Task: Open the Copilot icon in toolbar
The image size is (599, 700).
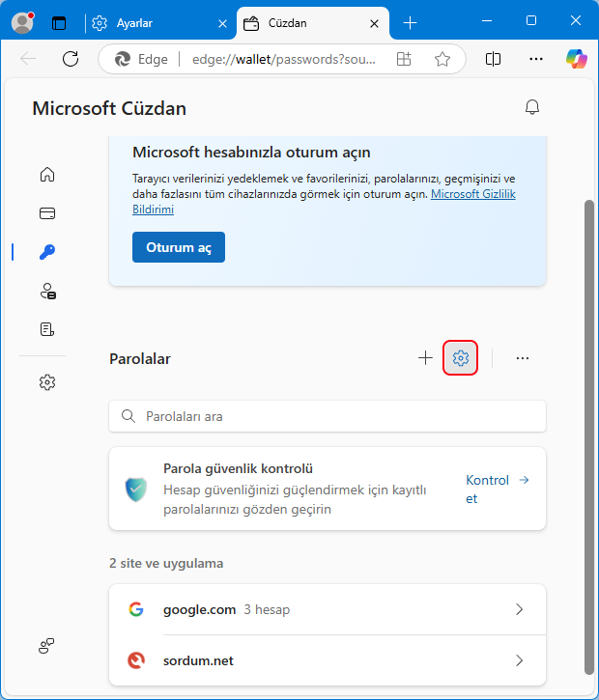Action: coord(576,59)
